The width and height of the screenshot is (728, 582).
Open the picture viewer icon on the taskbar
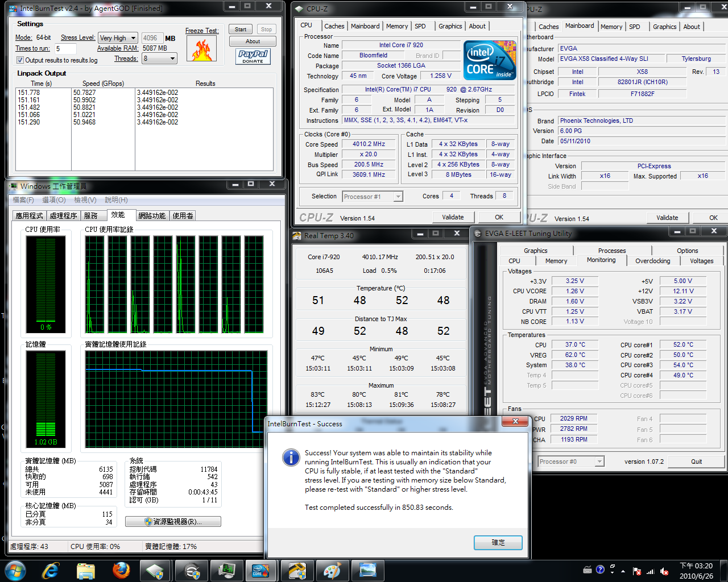(x=367, y=570)
